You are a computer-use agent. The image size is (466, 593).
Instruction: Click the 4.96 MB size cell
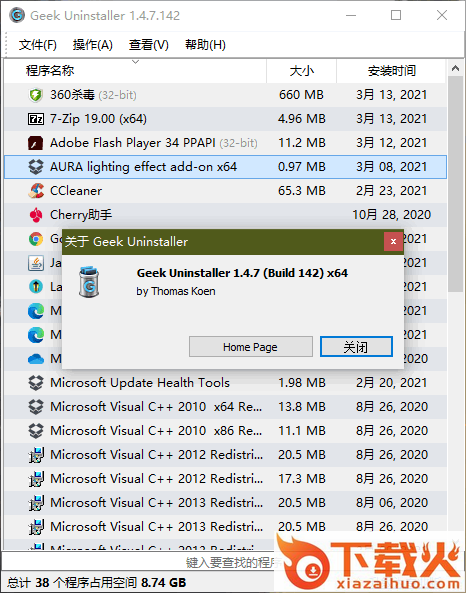[x=301, y=119]
